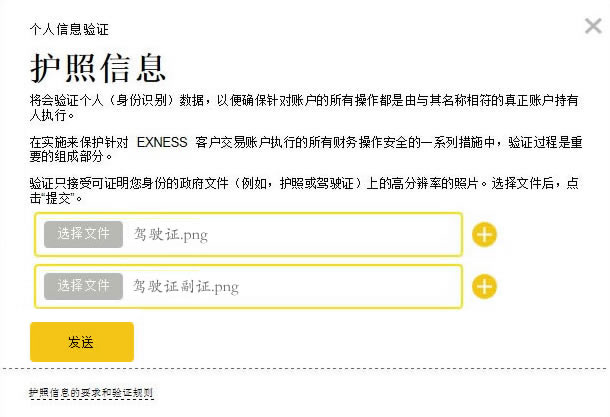
Task: Click the 个人信息验证 title text
Action: pyautogui.click(x=69, y=29)
